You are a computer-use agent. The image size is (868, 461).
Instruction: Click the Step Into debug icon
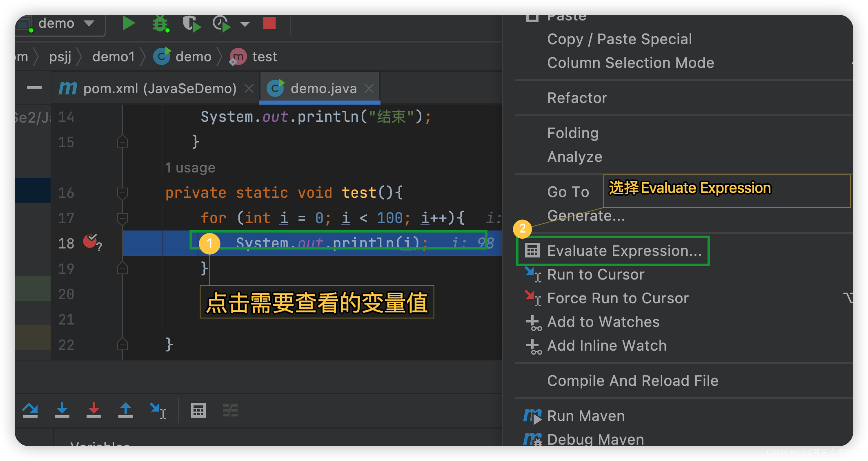[x=62, y=410]
